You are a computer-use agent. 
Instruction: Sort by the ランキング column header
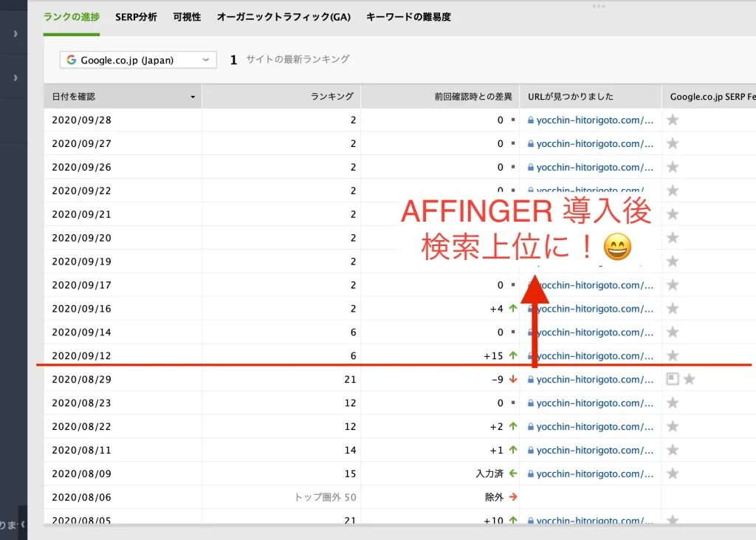331,97
